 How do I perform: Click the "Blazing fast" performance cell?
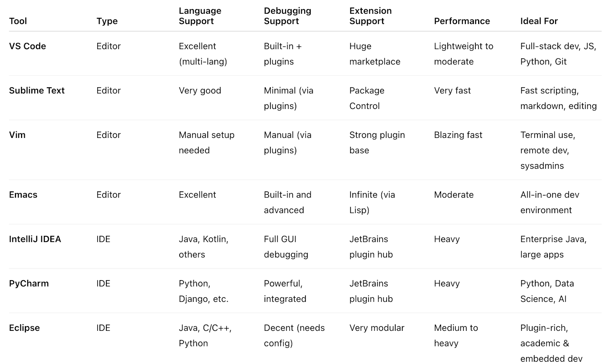[x=458, y=135]
